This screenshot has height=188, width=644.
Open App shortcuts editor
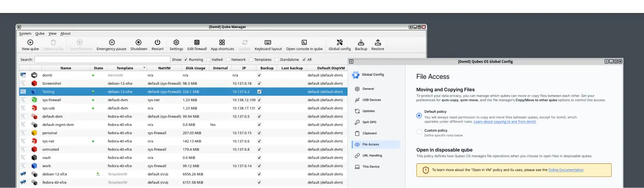pyautogui.click(x=222, y=42)
